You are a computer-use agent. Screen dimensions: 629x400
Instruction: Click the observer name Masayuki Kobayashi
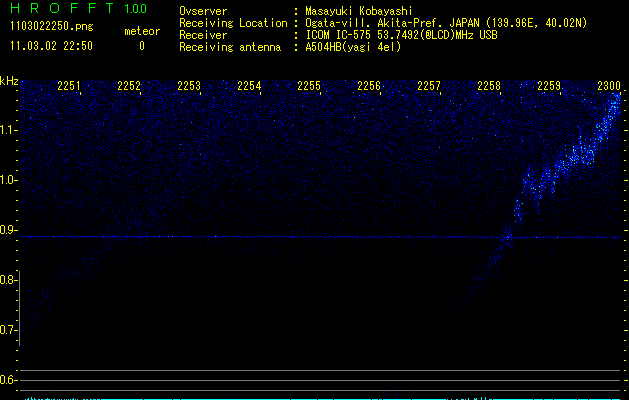(359, 12)
